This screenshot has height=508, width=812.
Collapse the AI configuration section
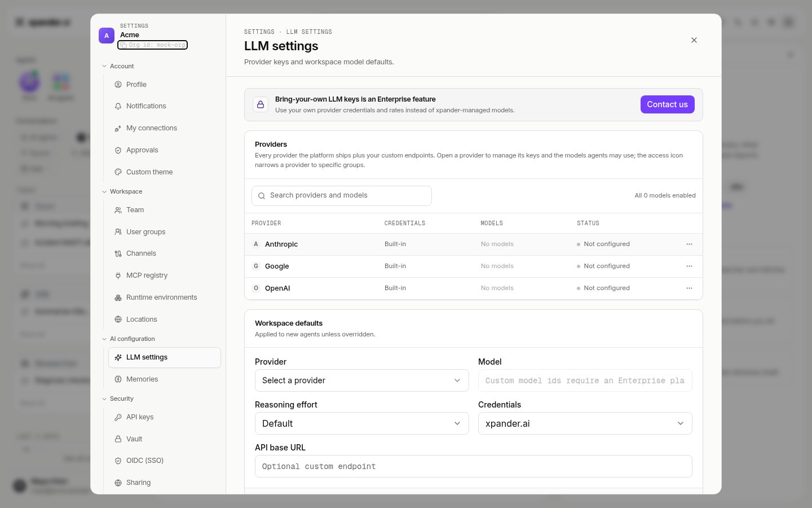(128, 339)
